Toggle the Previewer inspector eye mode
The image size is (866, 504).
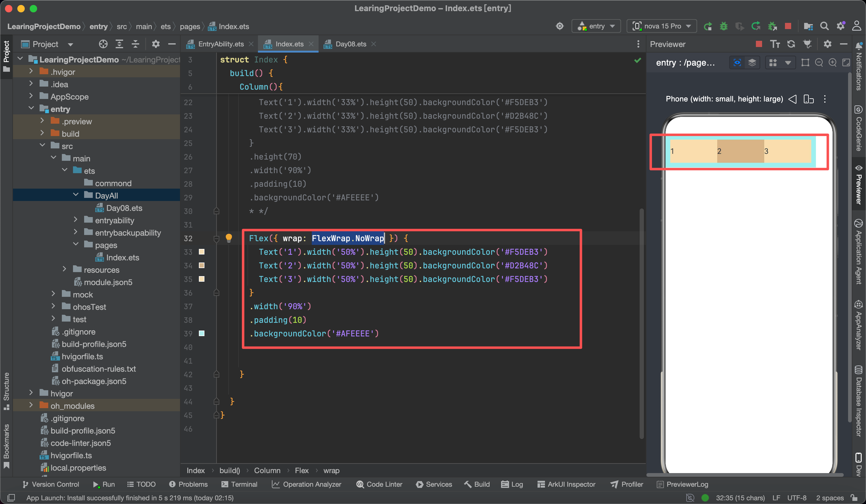(x=737, y=62)
